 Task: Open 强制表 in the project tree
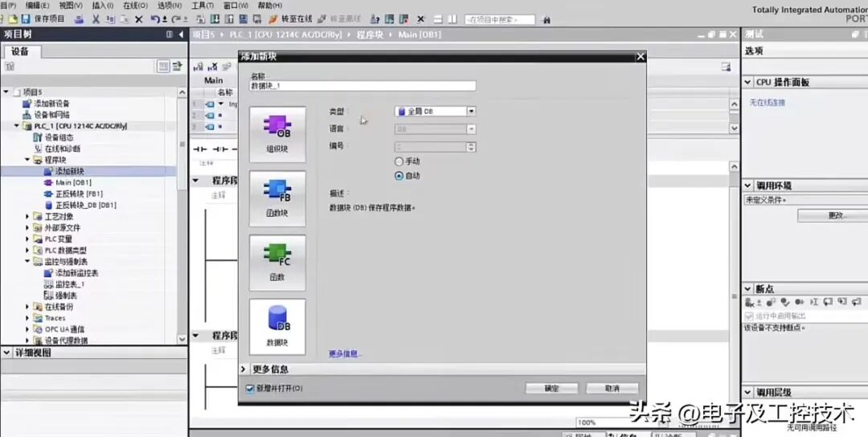(60, 296)
